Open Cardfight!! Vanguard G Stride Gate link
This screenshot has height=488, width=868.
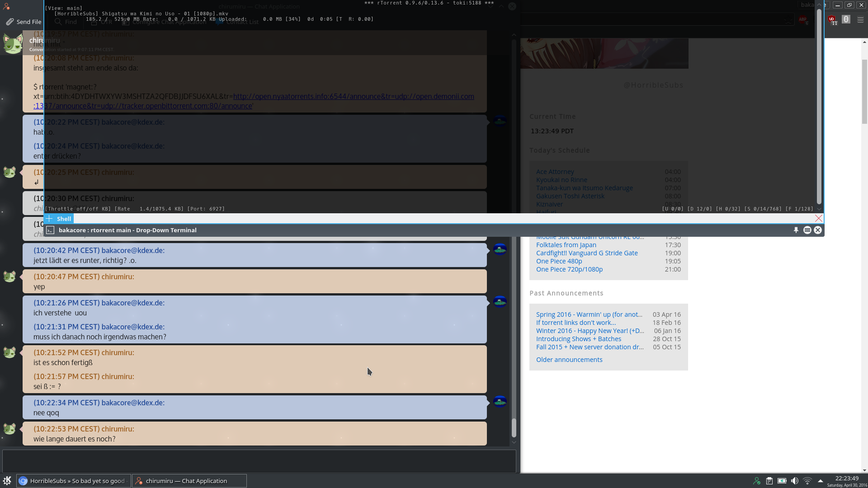coord(587,253)
